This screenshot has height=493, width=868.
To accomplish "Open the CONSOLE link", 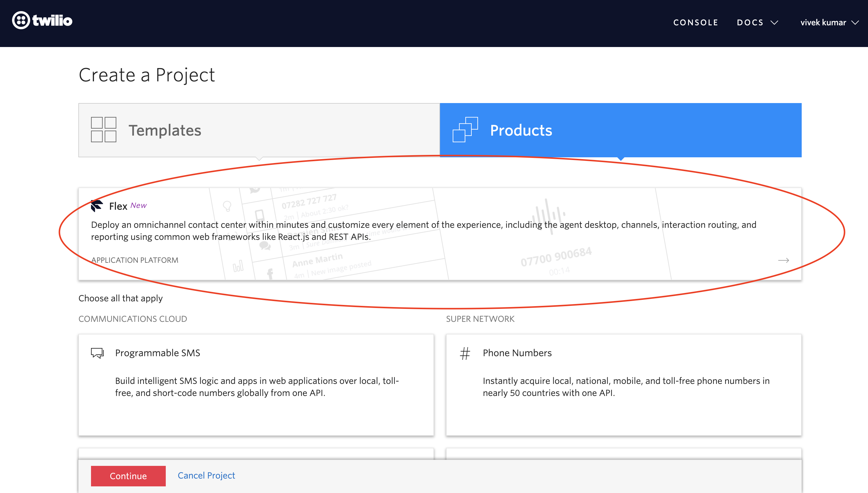I will (696, 23).
